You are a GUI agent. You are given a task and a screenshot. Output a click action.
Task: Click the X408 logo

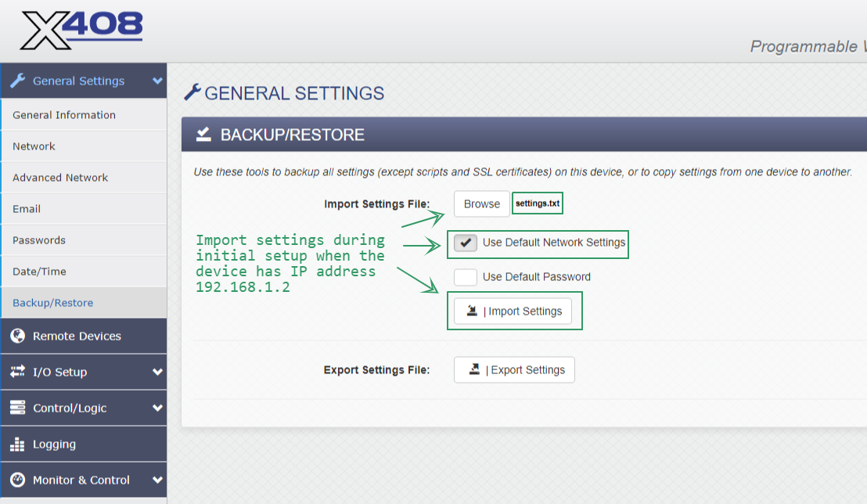(x=81, y=31)
